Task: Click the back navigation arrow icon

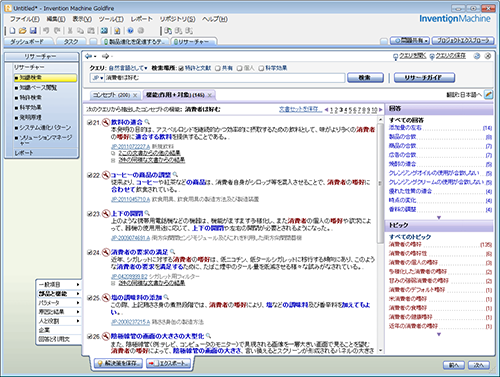Action: pyautogui.click(x=89, y=56)
